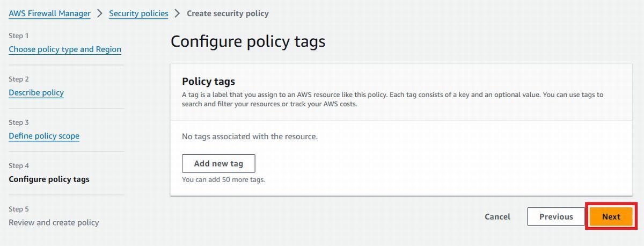Viewport: 644px width, 246px height.
Task: Click the chevron after Security policies breadcrumb
Action: tap(178, 13)
